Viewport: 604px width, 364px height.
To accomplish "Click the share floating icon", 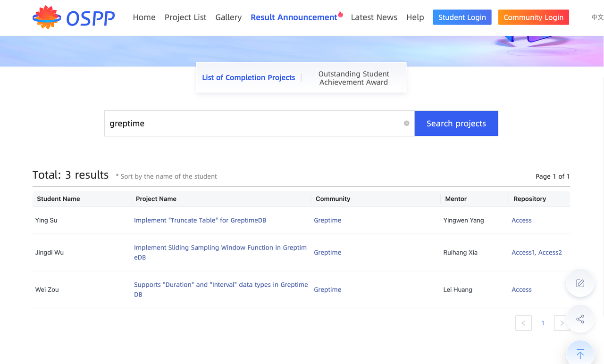I will coord(580,319).
